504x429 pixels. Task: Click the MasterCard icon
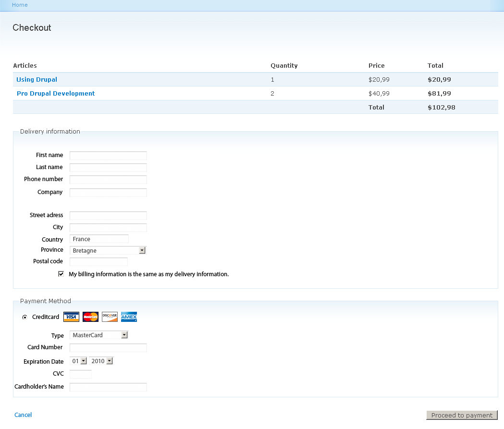pos(90,317)
